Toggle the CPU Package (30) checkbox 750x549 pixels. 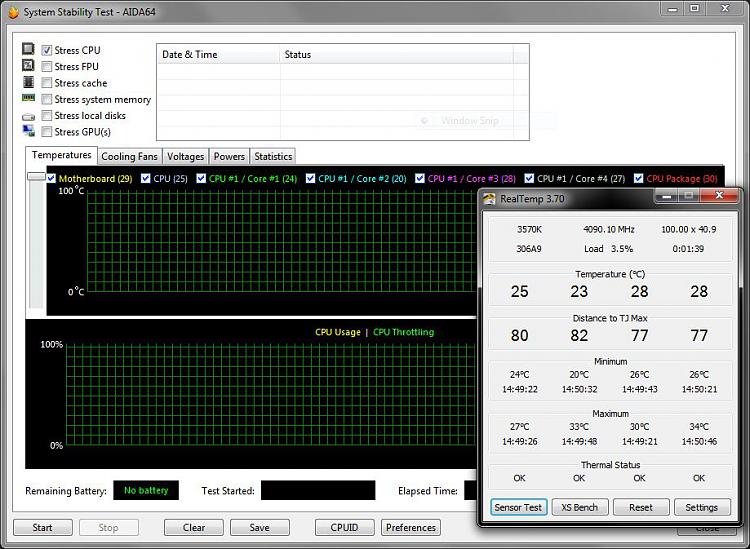tap(638, 178)
